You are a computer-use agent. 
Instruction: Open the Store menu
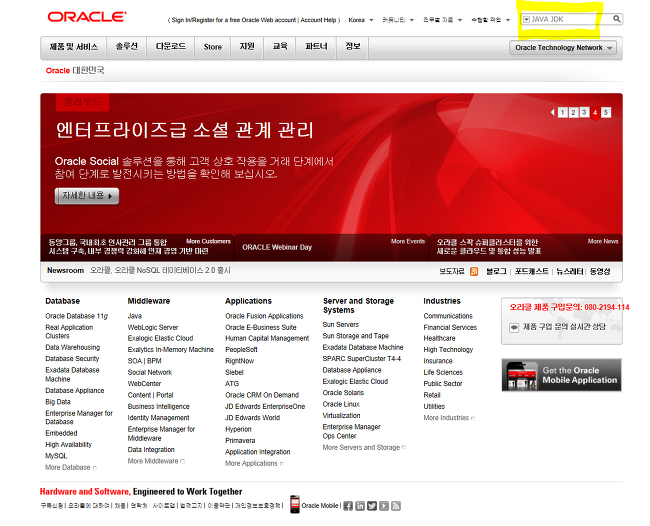(213, 47)
